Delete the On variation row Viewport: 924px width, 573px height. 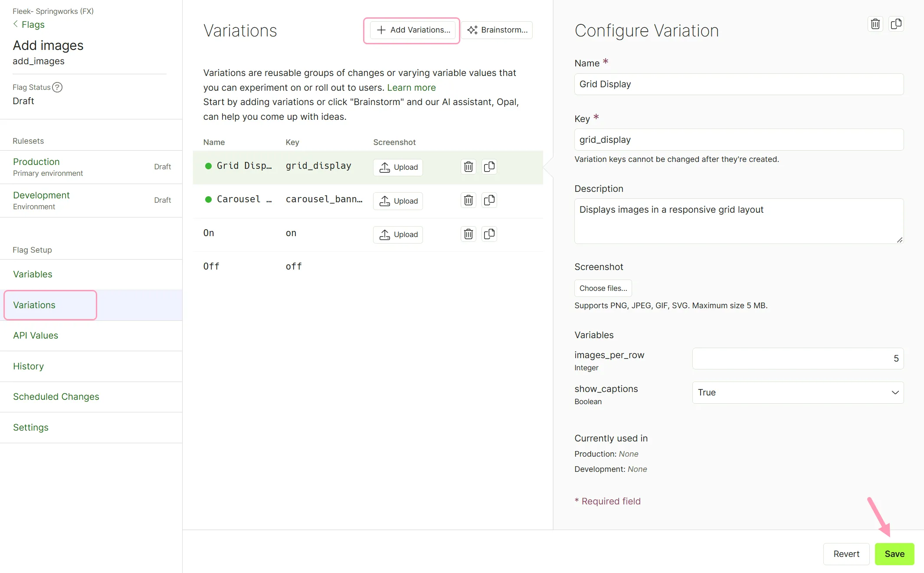(x=469, y=234)
